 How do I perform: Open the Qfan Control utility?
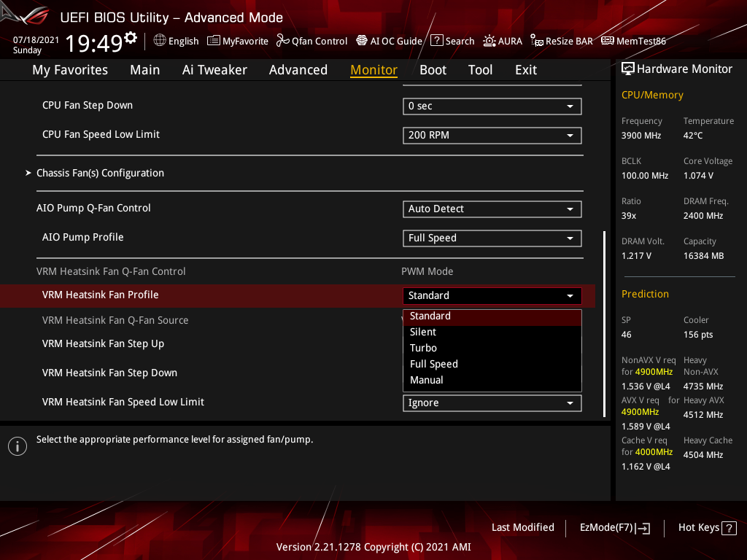click(311, 41)
